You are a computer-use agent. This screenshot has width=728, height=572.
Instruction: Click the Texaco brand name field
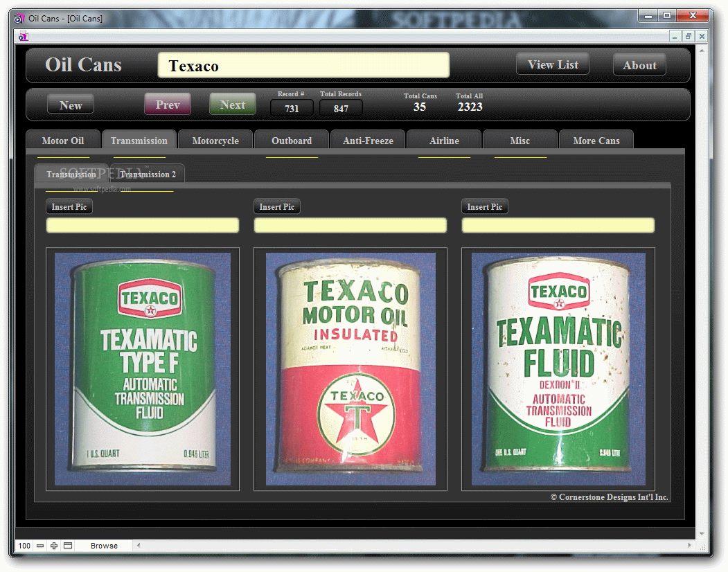coord(303,65)
